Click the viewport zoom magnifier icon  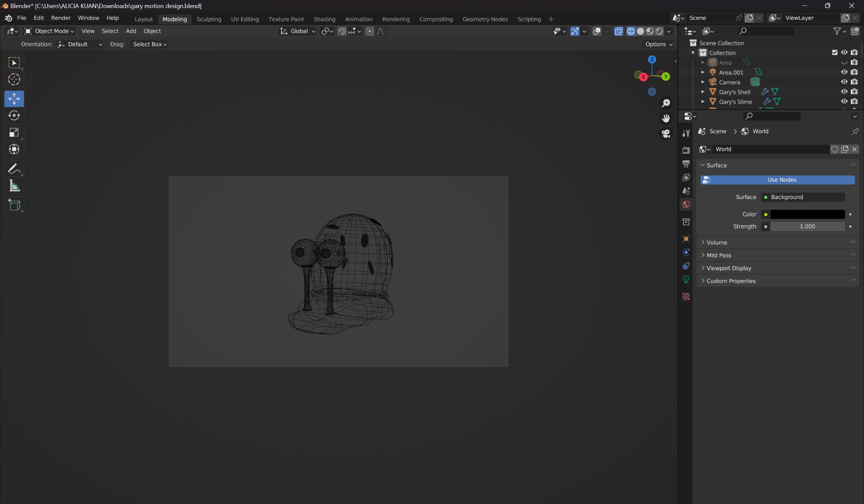666,103
